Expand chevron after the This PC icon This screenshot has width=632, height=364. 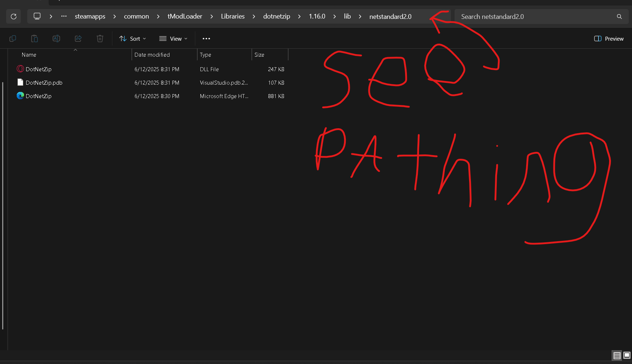coord(51,16)
